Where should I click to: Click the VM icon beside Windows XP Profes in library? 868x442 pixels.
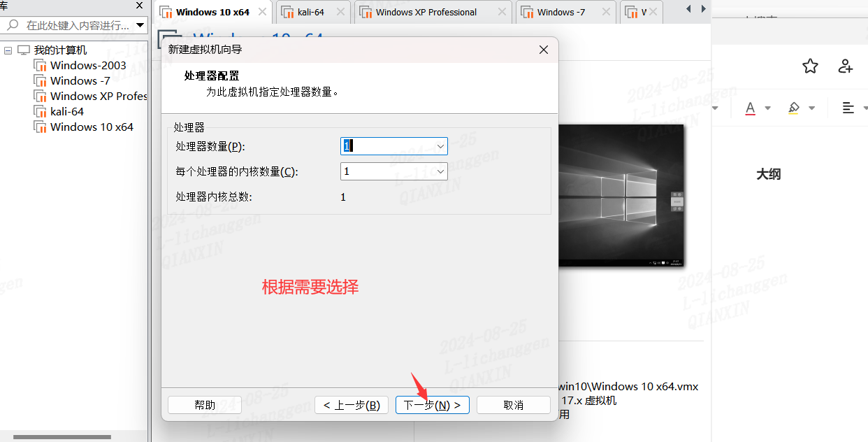pyautogui.click(x=40, y=96)
